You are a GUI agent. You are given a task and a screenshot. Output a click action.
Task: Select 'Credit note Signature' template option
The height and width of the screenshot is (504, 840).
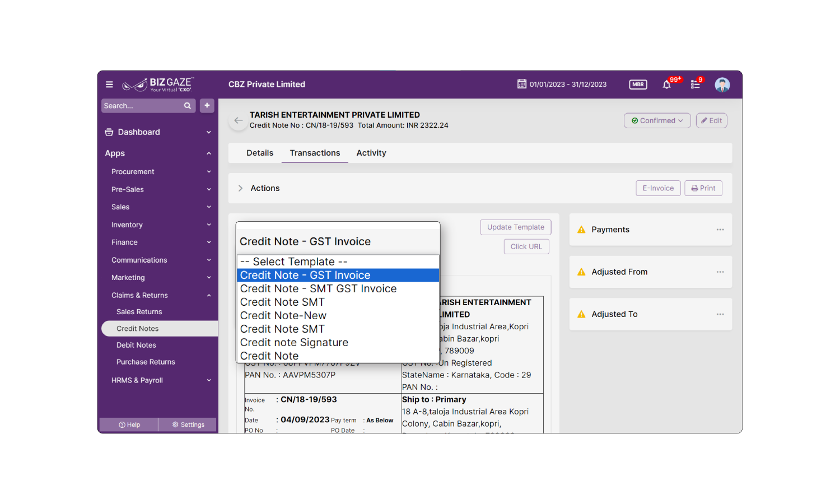point(338,342)
